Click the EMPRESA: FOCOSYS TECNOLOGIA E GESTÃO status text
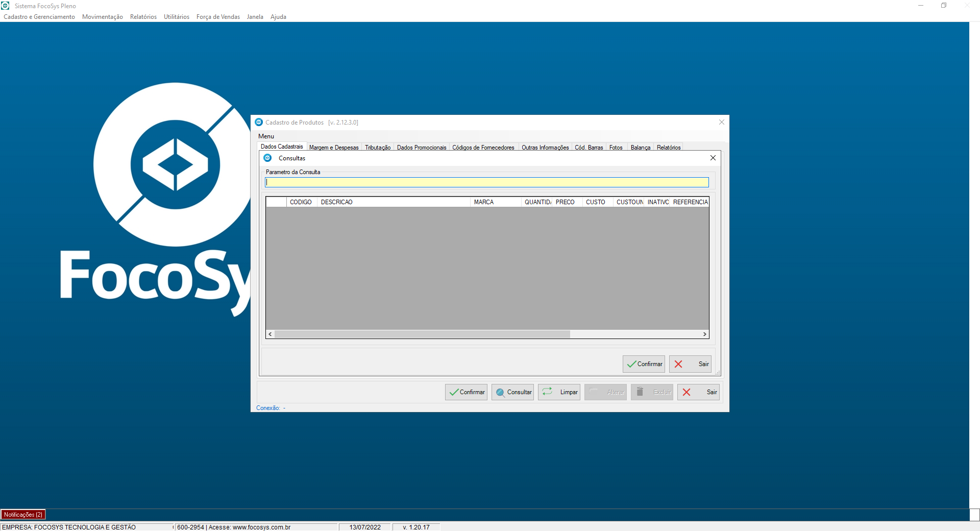Screen dimensions: 980x531 click(x=69, y=527)
